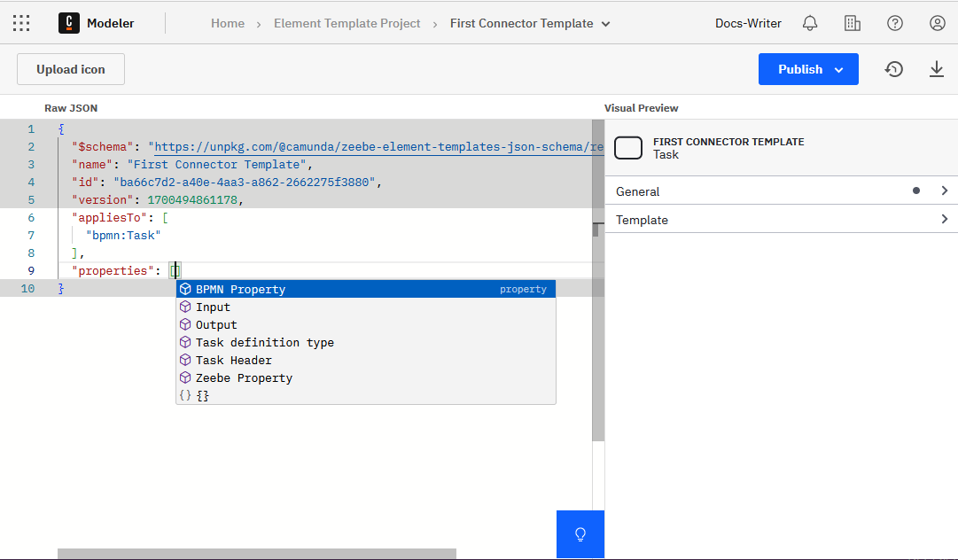Screen dimensions: 958x560
Task: Navigate to Home via the breadcrumb link
Action: coord(227,24)
